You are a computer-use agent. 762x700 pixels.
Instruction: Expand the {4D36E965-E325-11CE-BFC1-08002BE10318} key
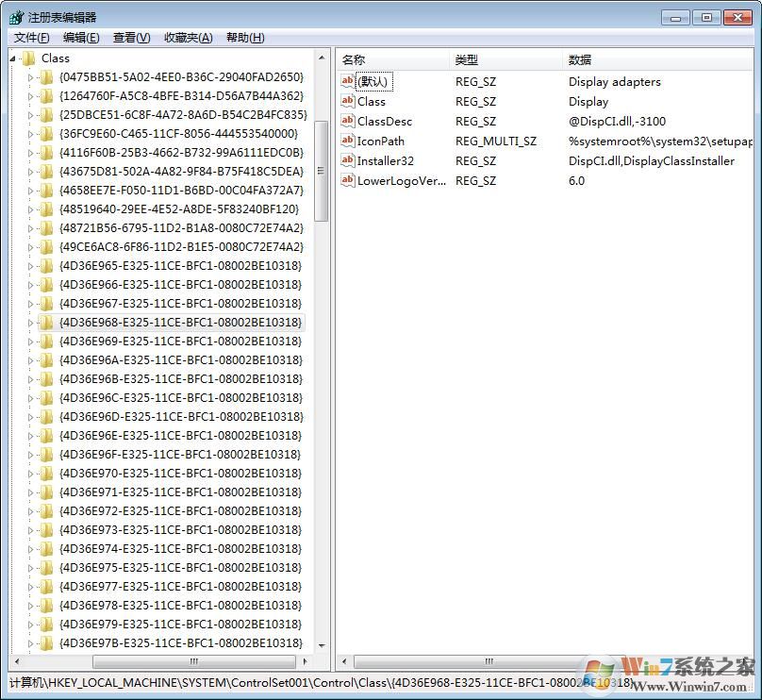pyautogui.click(x=30, y=266)
